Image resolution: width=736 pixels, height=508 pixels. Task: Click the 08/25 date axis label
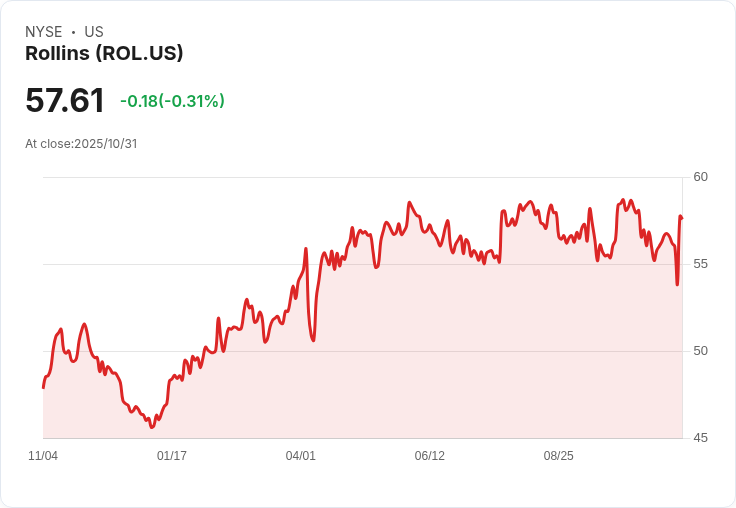coord(559,456)
